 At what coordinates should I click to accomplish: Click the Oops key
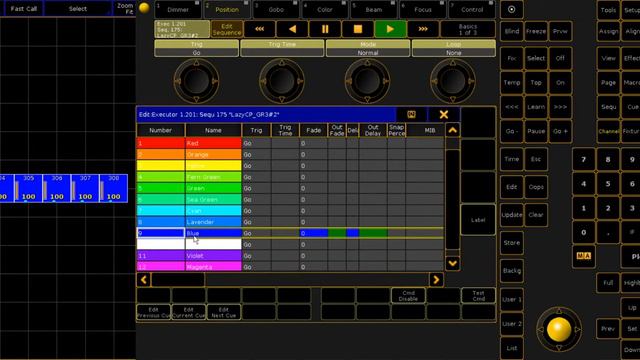536,187
